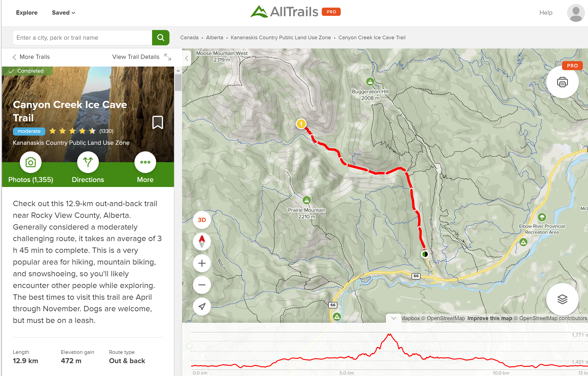Open the More options ellipsis icon
The image size is (588, 376).
coord(145,162)
